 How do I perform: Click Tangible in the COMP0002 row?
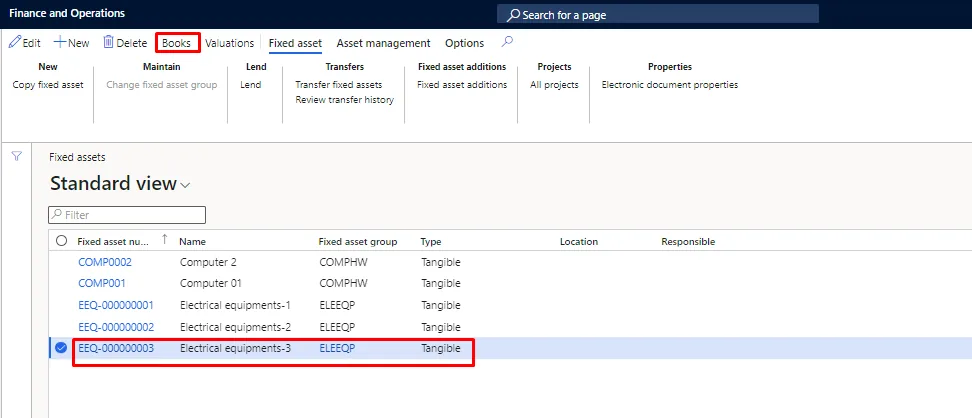pyautogui.click(x=441, y=262)
